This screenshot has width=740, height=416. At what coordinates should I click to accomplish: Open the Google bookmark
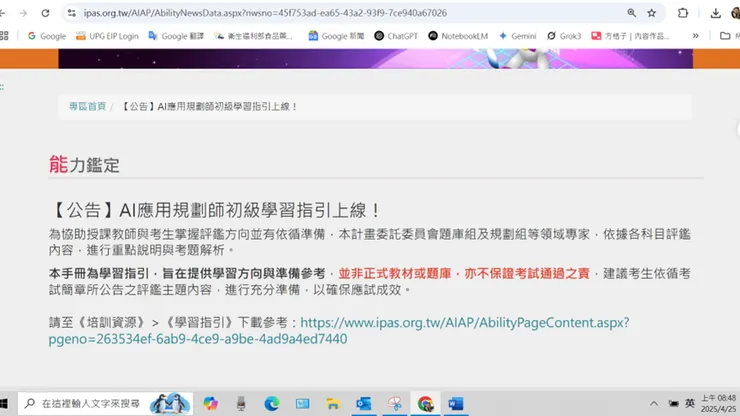pos(47,36)
